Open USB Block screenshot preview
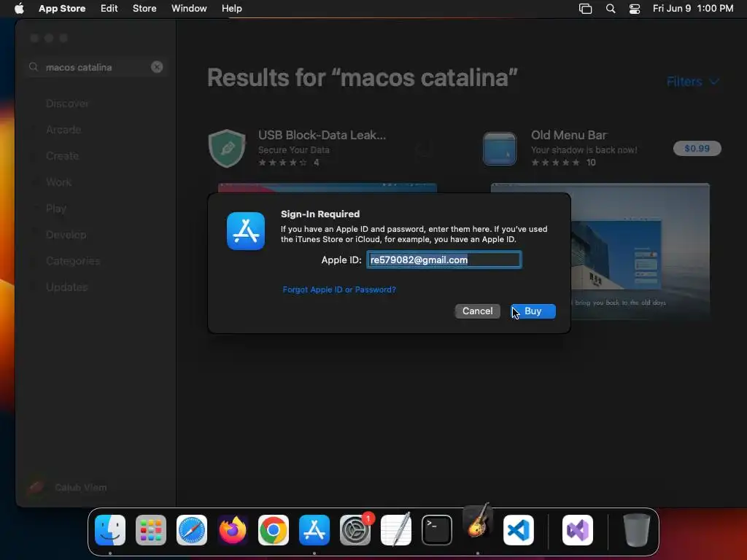This screenshot has width=747, height=560. coord(328,187)
